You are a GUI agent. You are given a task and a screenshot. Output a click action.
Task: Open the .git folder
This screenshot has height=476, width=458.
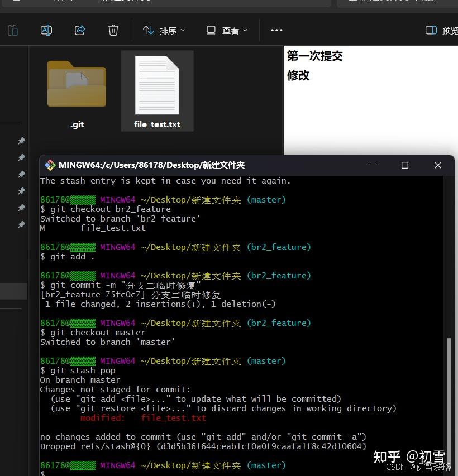(x=77, y=84)
